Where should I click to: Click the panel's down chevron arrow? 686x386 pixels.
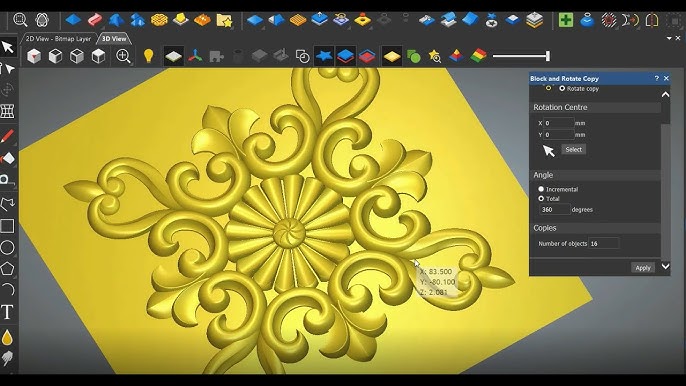[665, 266]
